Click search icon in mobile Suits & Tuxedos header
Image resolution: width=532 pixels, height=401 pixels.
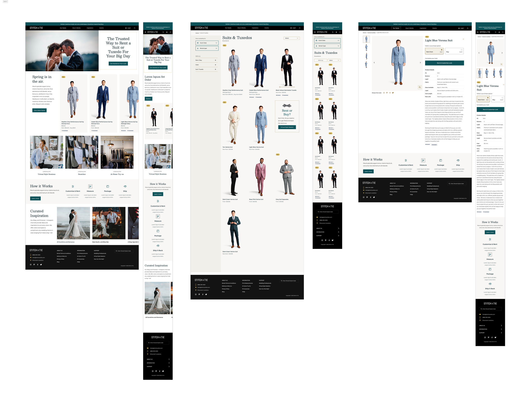tap(333, 32)
